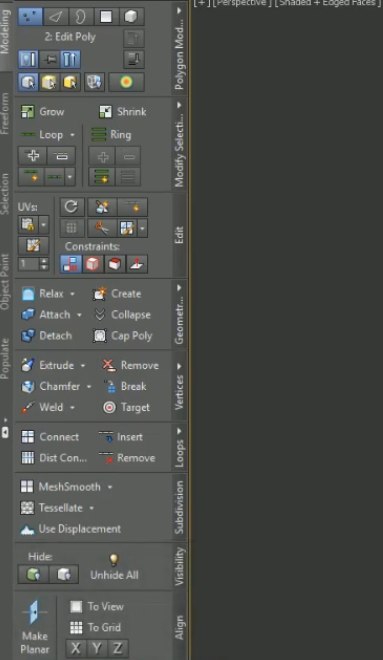Select Border sub-object mode
The width and height of the screenshot is (383, 660).
pos(80,16)
